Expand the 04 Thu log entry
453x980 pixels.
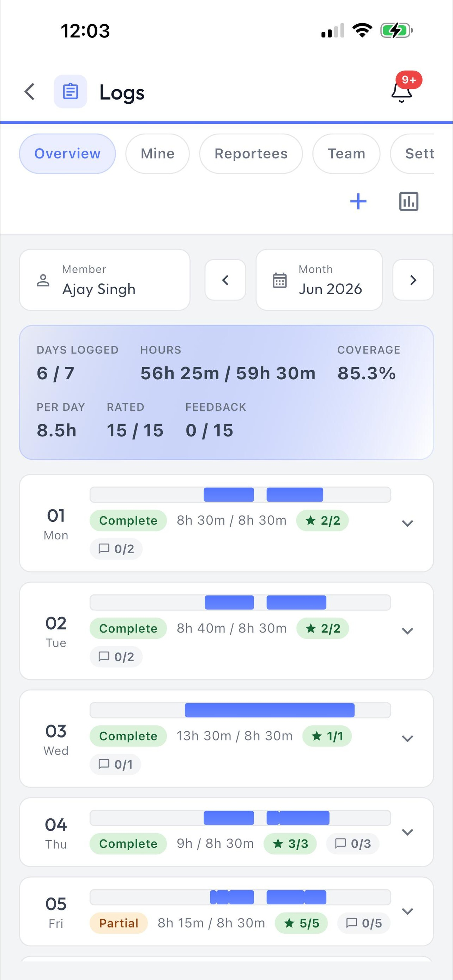pos(407,832)
